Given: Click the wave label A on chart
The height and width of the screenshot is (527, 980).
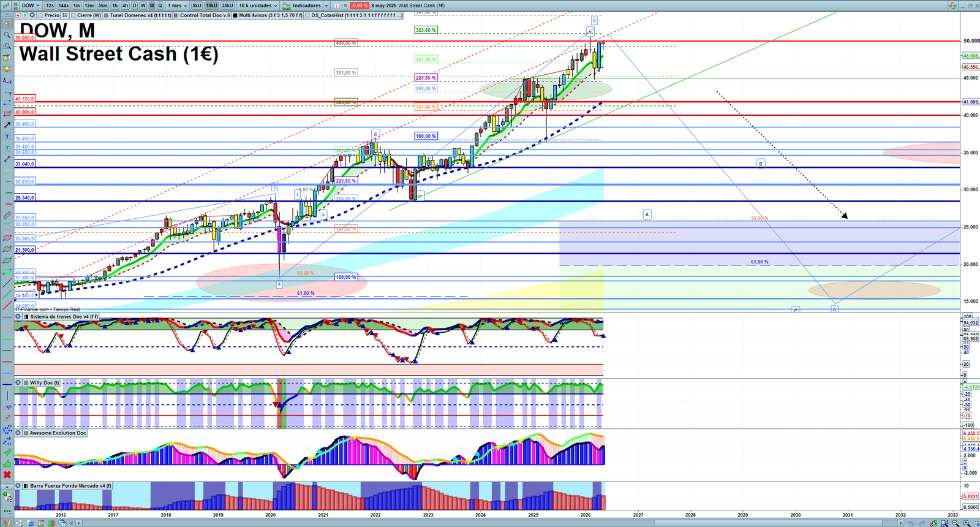Looking at the screenshot, I should [x=647, y=214].
